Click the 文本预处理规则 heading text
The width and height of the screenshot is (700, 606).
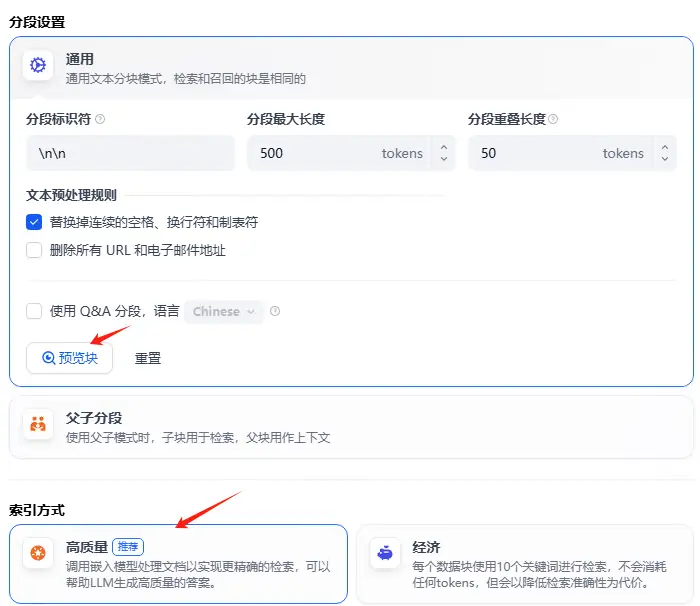coord(71,195)
